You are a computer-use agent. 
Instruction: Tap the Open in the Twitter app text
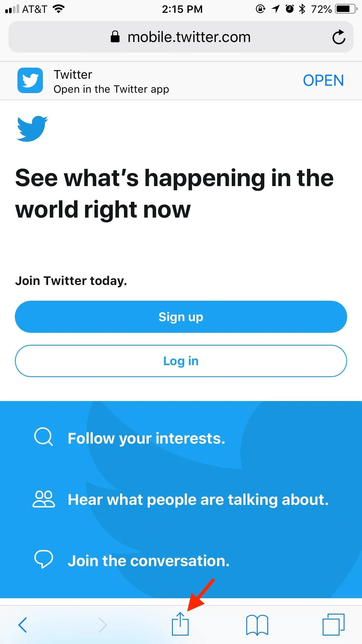[111, 89]
